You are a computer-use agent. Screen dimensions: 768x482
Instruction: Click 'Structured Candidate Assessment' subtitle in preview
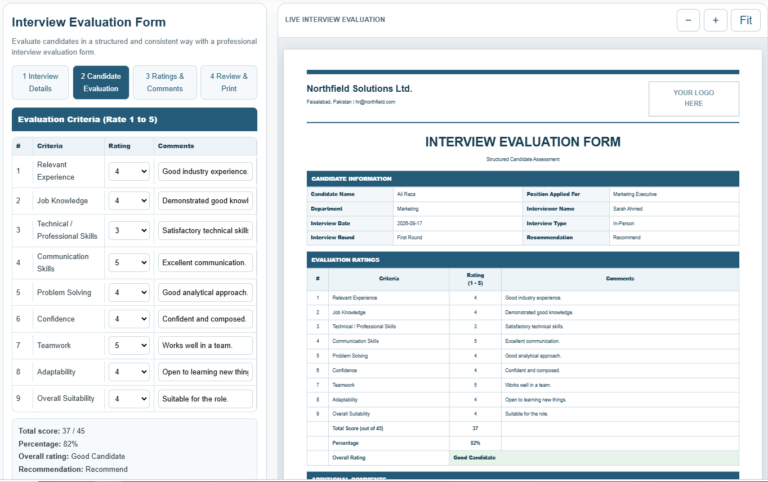click(523, 159)
